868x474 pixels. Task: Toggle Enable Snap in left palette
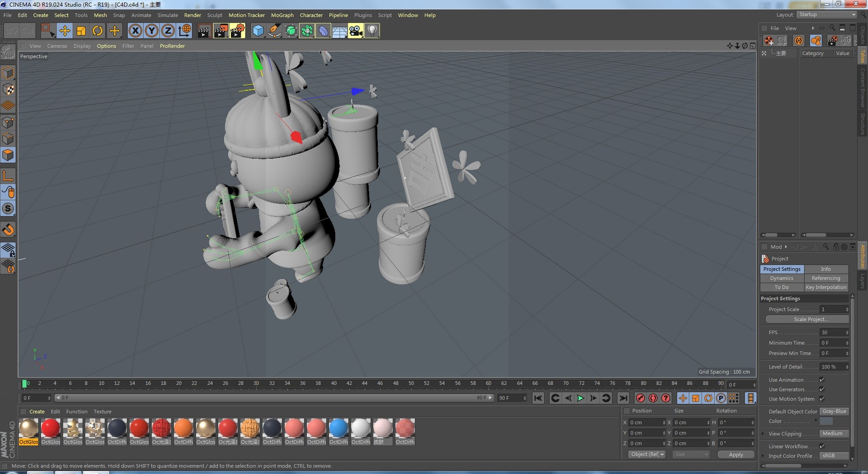point(8,230)
